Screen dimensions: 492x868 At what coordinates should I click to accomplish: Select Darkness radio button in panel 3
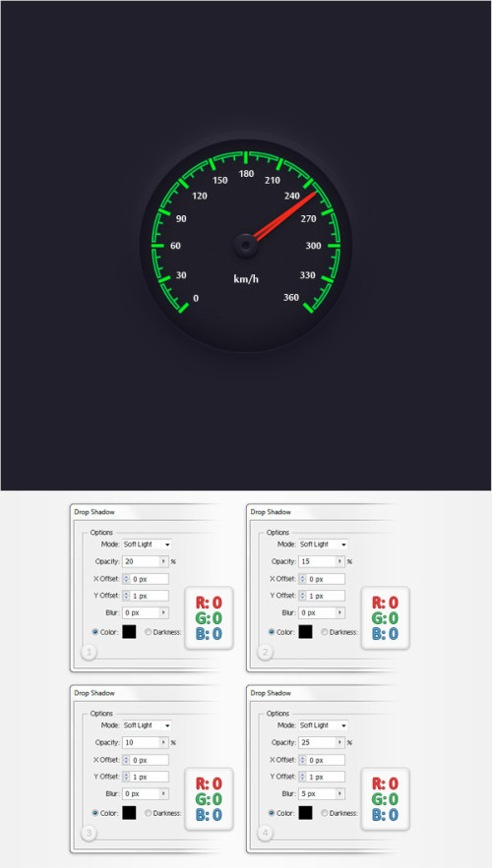149,813
